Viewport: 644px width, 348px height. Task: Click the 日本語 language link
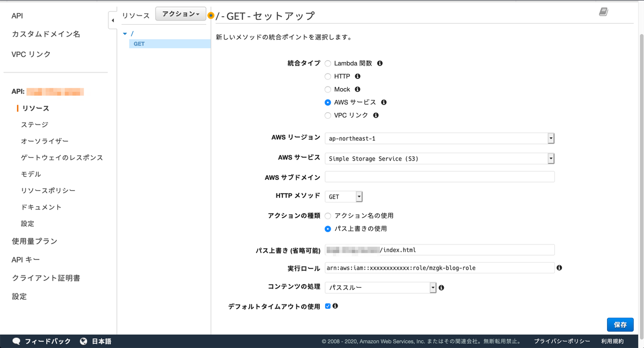click(101, 341)
